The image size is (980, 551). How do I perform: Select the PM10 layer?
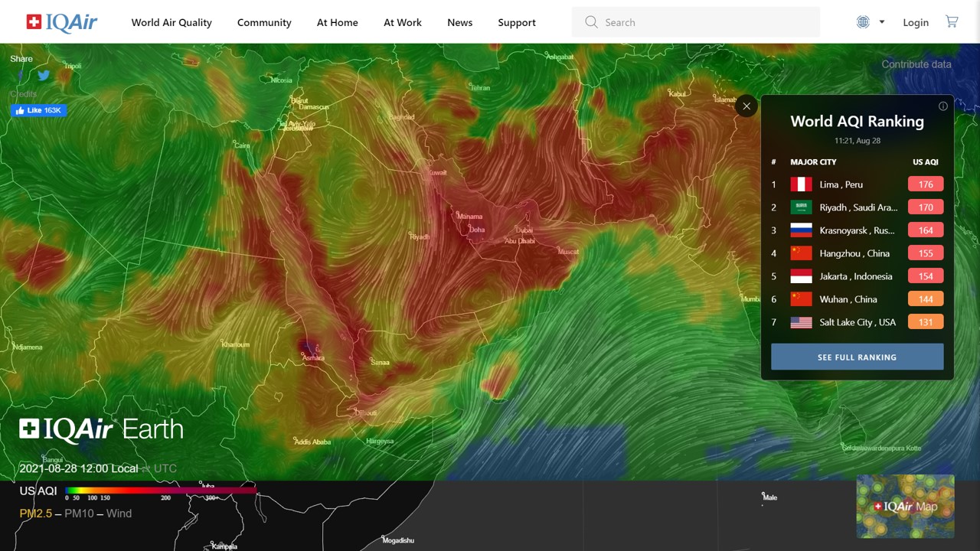point(80,514)
